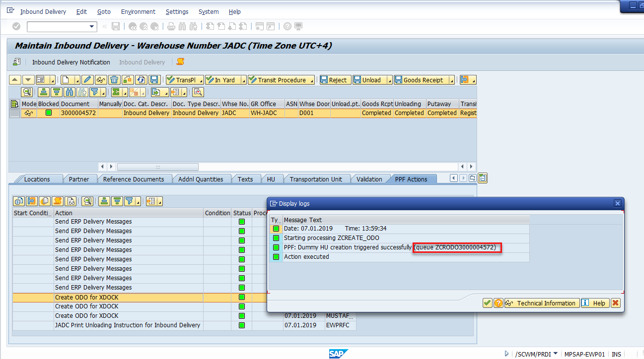Viewport: 644px width, 359px height.
Task: Expand the Transit Procedure dropdown arrow
Action: click(311, 80)
